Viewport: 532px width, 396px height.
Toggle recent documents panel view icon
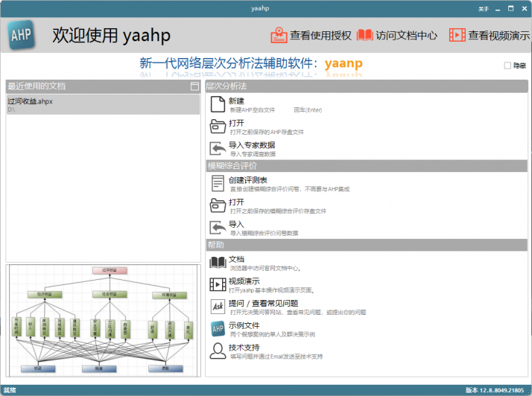[x=194, y=86]
